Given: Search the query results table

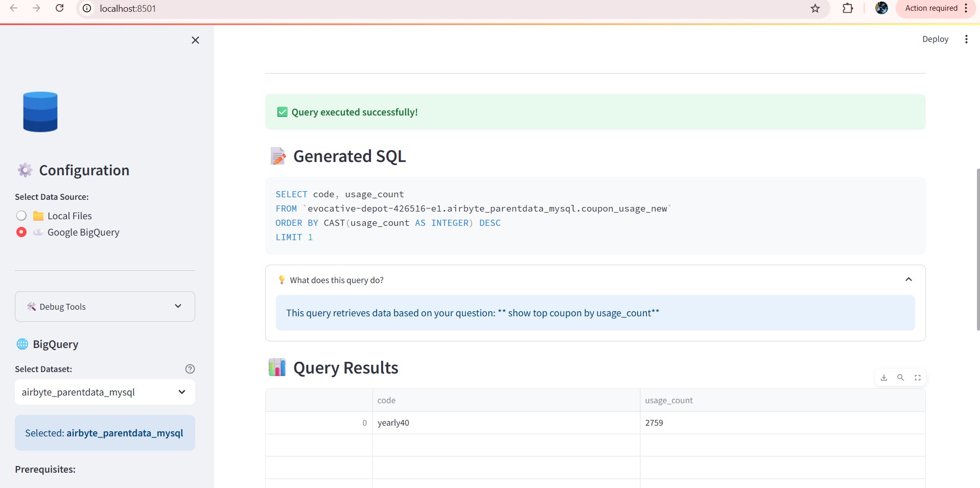Looking at the screenshot, I should click(900, 378).
